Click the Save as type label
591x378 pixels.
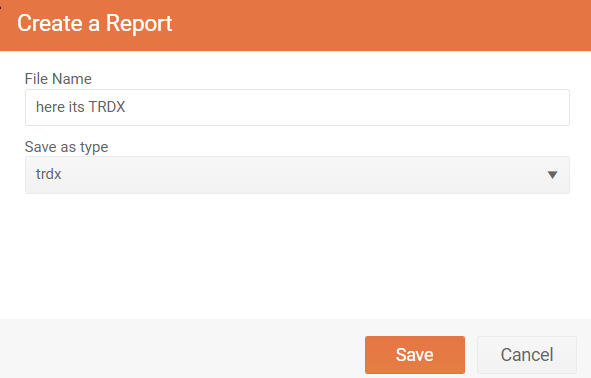pyautogui.click(x=66, y=147)
